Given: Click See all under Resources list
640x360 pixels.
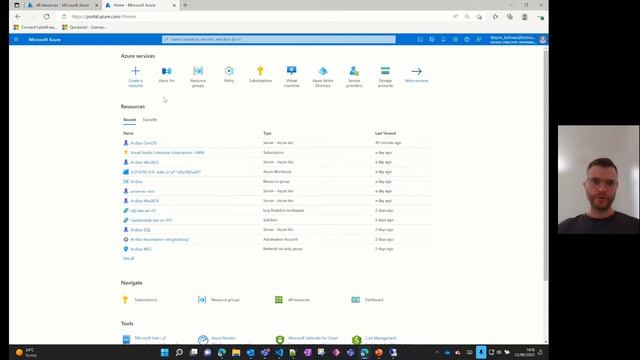Looking at the screenshot, I should coord(129,258).
